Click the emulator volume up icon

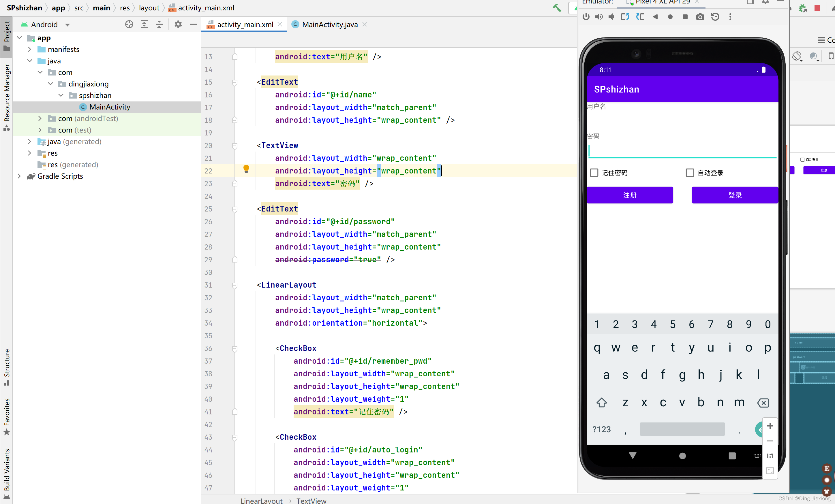pyautogui.click(x=599, y=17)
